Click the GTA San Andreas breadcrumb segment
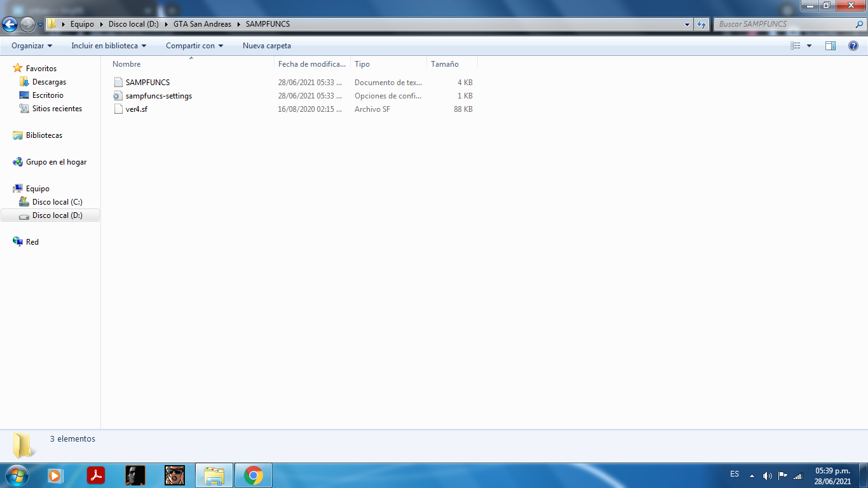 pyautogui.click(x=202, y=24)
